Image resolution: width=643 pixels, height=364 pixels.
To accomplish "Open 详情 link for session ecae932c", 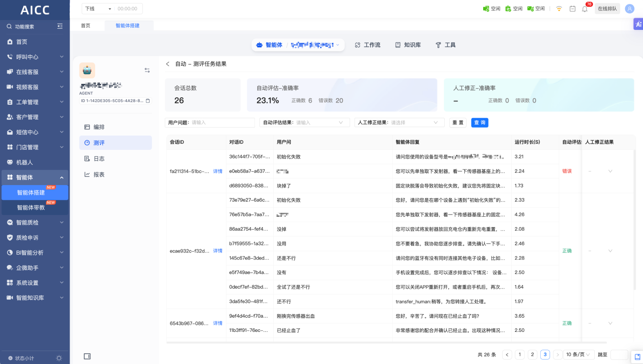I will click(x=217, y=251).
